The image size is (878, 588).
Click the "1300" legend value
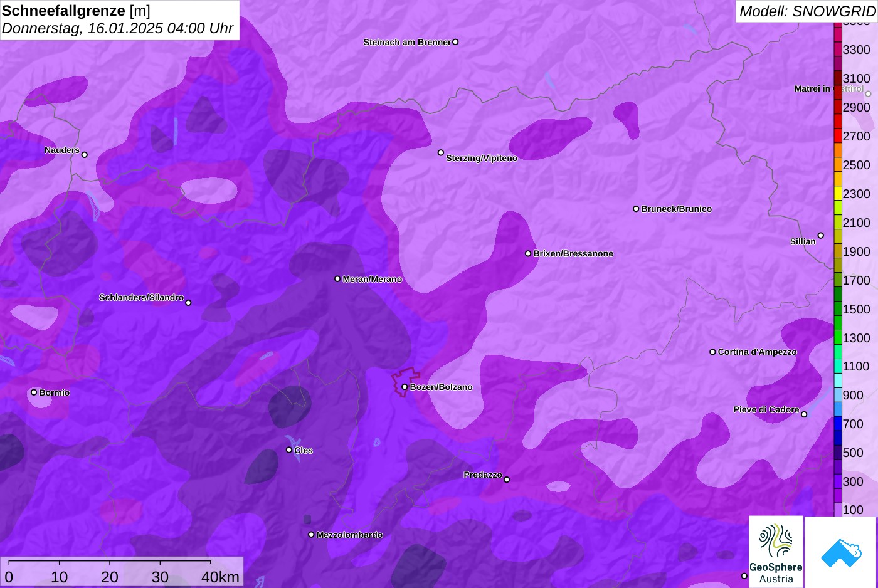(857, 338)
